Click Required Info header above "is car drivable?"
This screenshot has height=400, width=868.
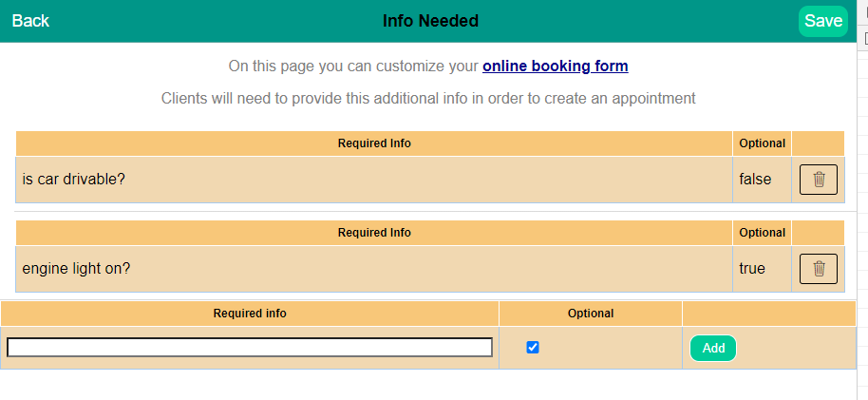pyautogui.click(x=374, y=143)
